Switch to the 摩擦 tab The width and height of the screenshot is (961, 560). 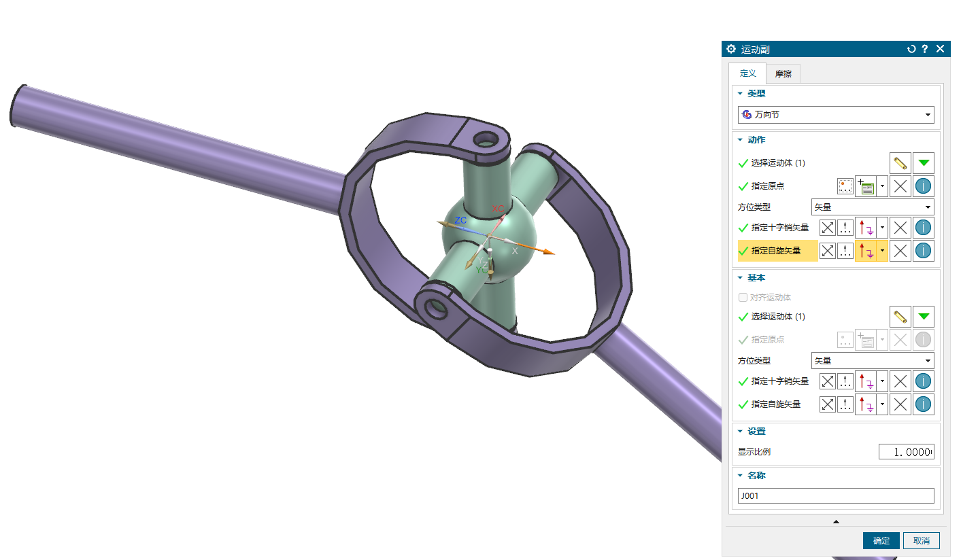pos(783,73)
